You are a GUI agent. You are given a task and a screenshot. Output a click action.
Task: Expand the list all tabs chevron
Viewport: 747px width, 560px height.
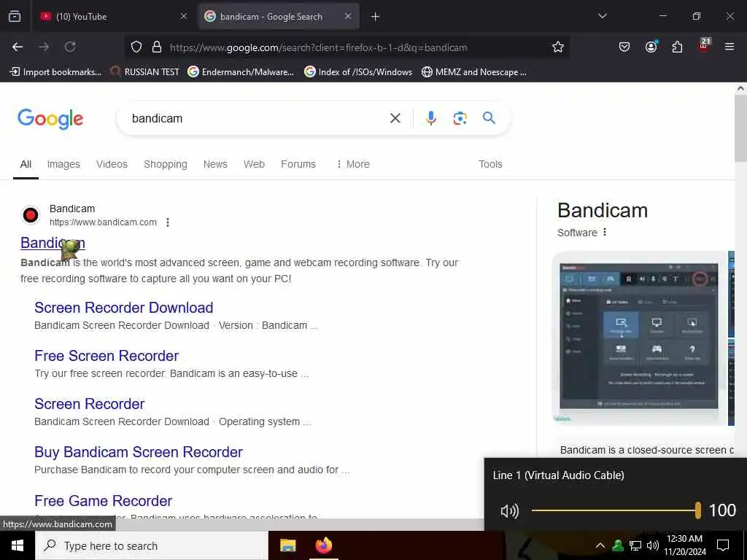[602, 16]
